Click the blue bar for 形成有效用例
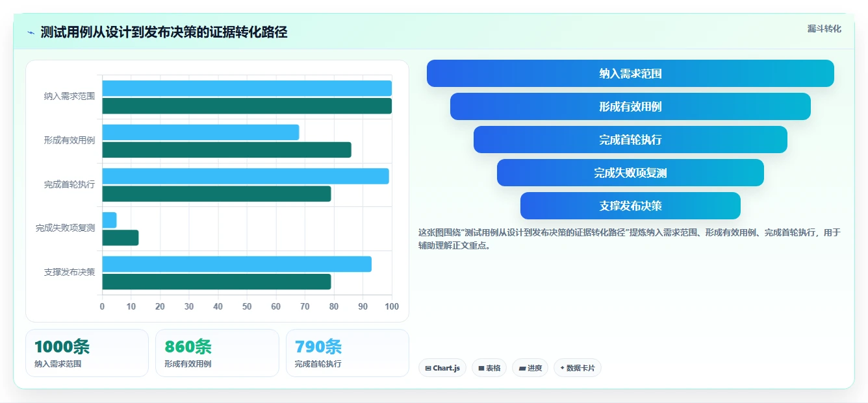868x403 pixels. click(201, 132)
